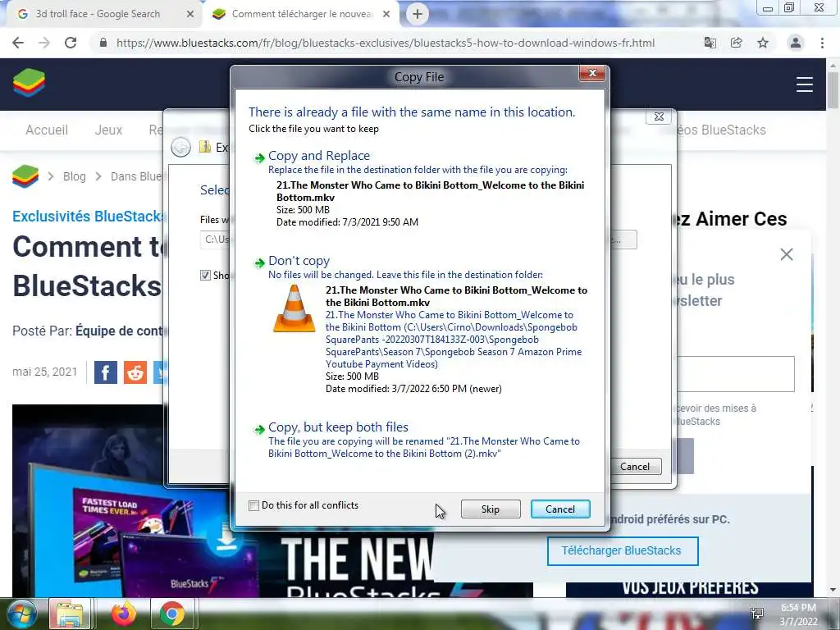Choose Copy, but keep both files

[338, 427]
